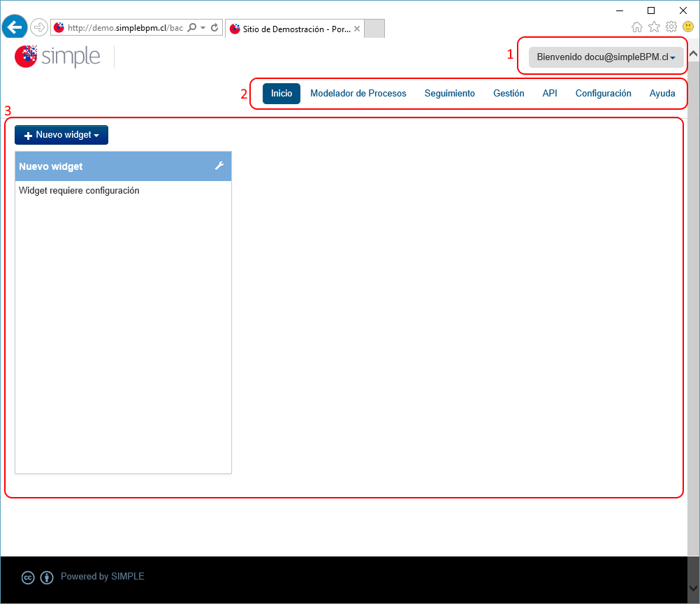Open the Nuevo widget dropdown button
This screenshot has height=604, width=700.
(x=61, y=135)
